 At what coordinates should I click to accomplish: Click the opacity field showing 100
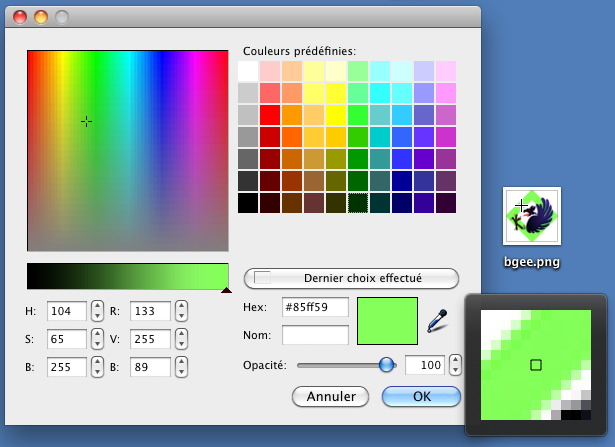pos(426,365)
